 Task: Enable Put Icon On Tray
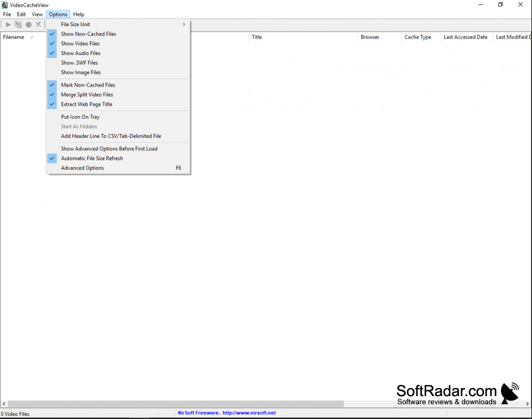point(118,117)
